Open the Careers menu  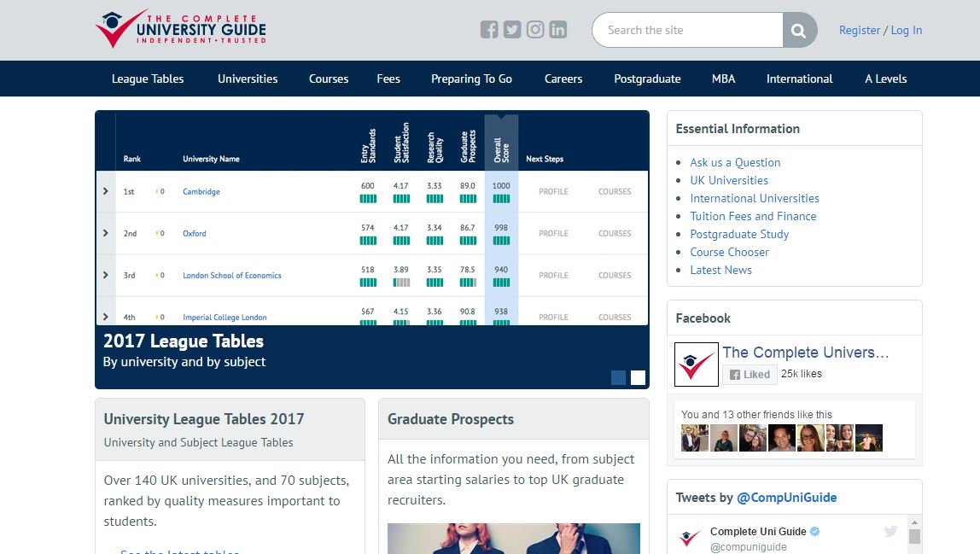563,79
